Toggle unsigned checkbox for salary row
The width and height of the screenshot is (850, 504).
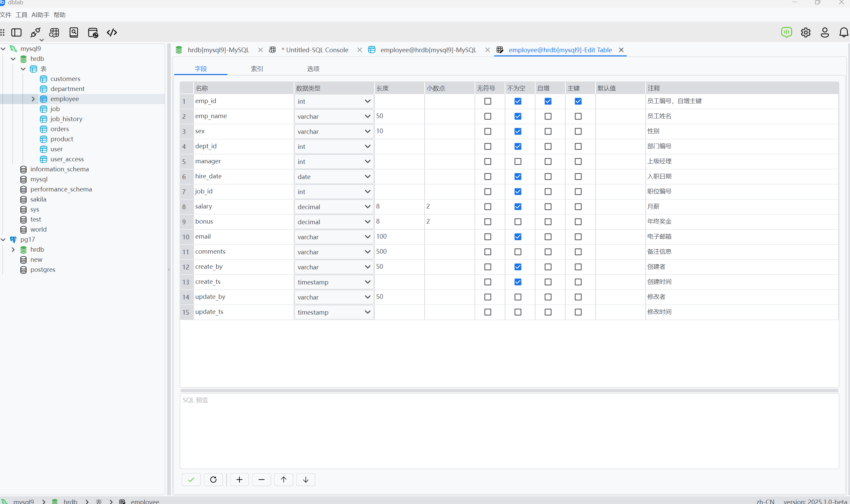pyautogui.click(x=487, y=207)
